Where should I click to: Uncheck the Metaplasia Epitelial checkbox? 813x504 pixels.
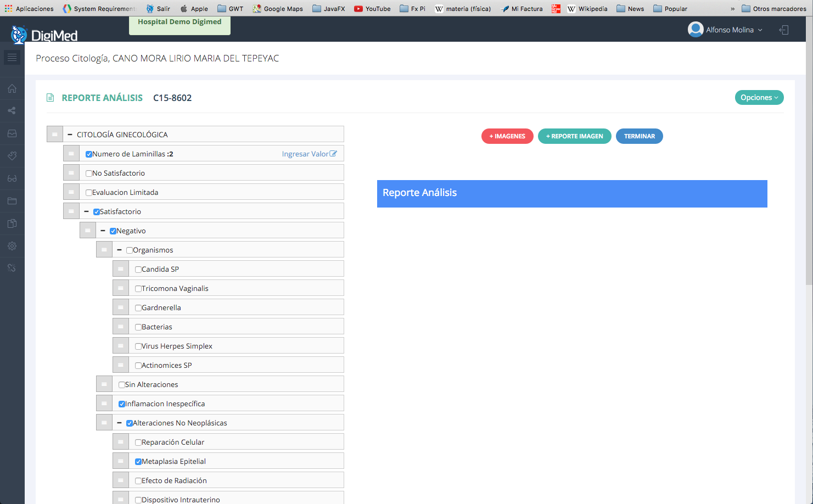click(138, 462)
